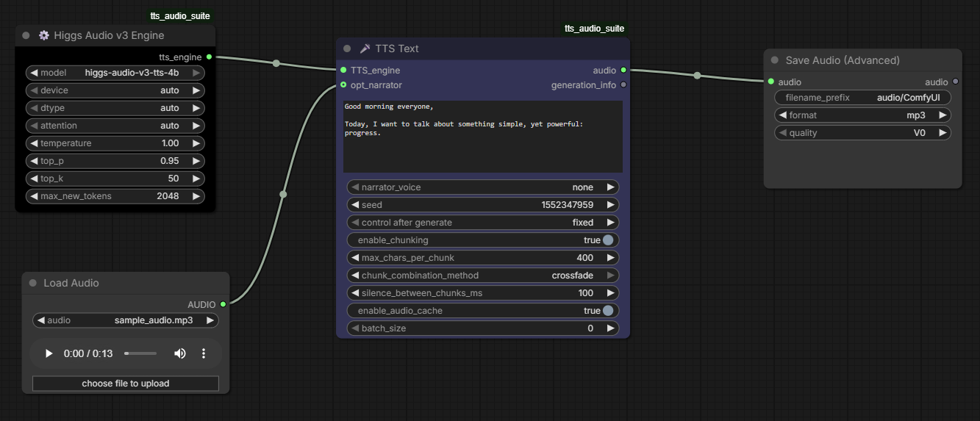Click the audio time 0:00 / 0:13
The image size is (980, 421).
[x=88, y=353]
